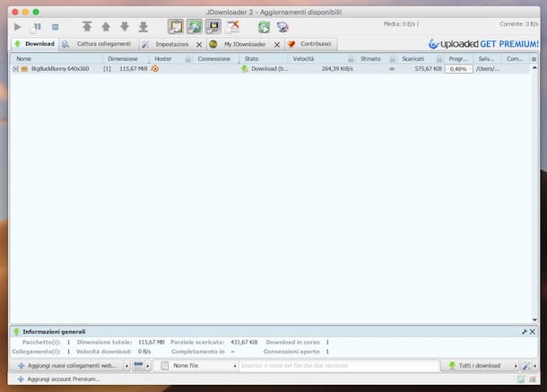Open Informazioni generali panel wrench settings
The width and height of the screenshot is (547, 392).
[525, 332]
